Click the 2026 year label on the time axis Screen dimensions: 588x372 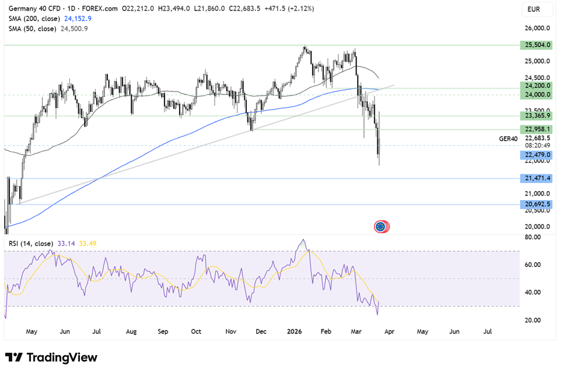click(x=295, y=332)
